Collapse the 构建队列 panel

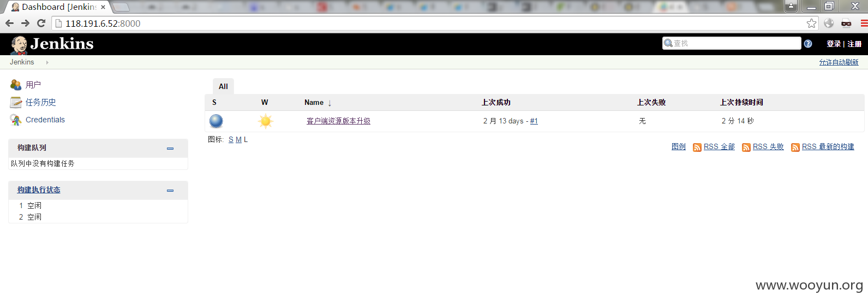pyautogui.click(x=170, y=148)
